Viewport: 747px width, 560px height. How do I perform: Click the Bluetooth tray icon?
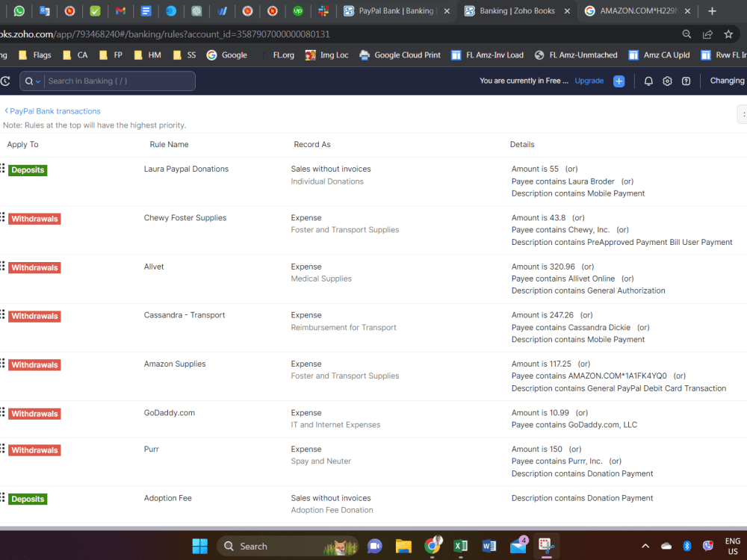(x=687, y=547)
